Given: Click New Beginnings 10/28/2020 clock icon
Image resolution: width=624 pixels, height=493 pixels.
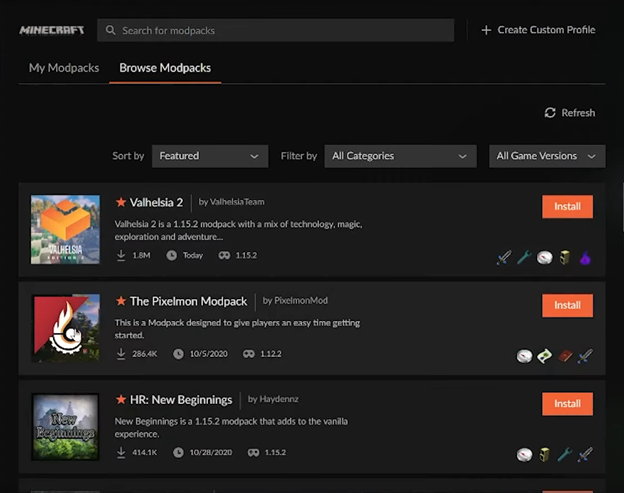Looking at the screenshot, I should click(x=178, y=453).
